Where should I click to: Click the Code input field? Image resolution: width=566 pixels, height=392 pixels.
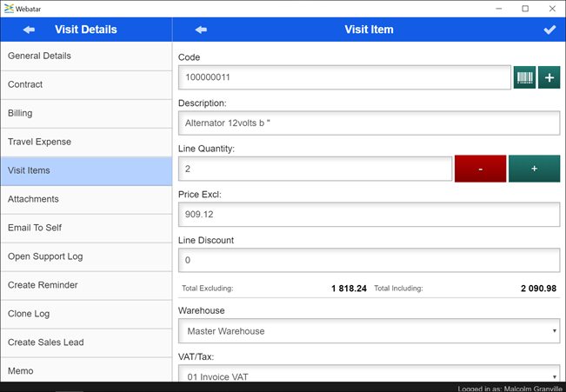click(x=344, y=77)
